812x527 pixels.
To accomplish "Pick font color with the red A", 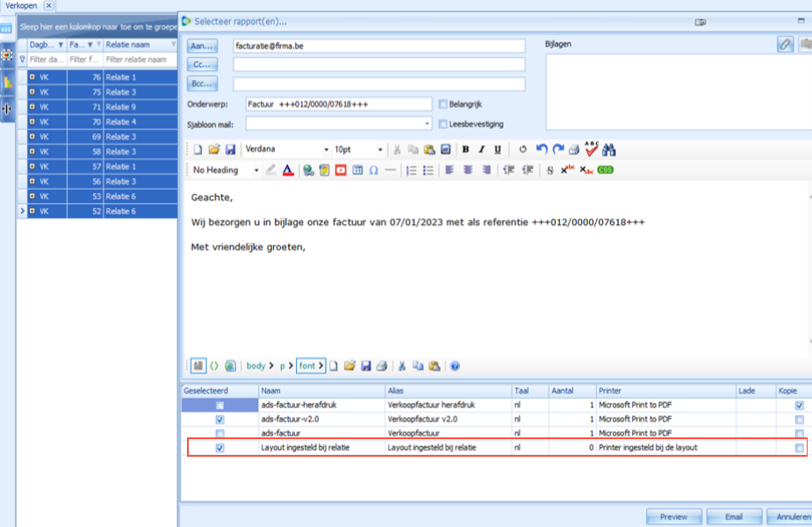I will [288, 170].
